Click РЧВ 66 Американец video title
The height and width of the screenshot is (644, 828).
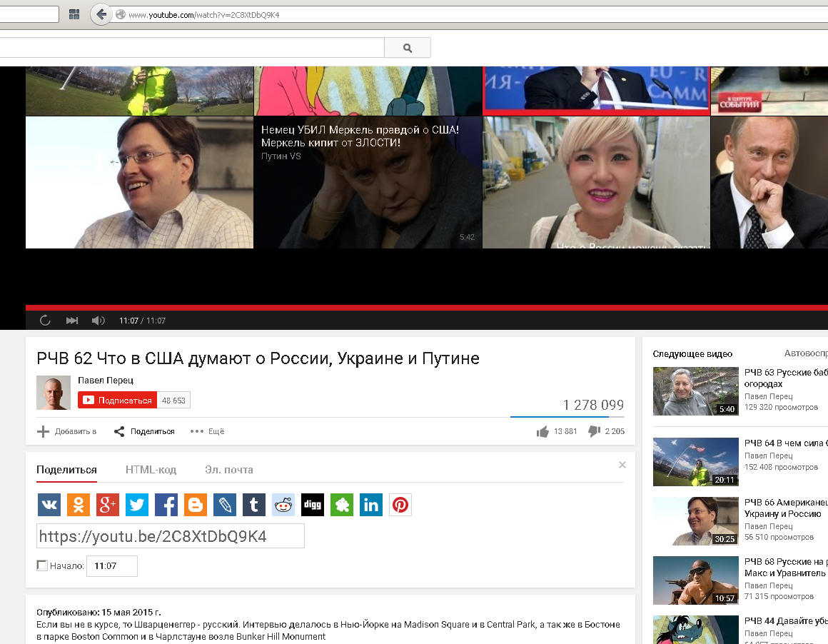point(787,508)
